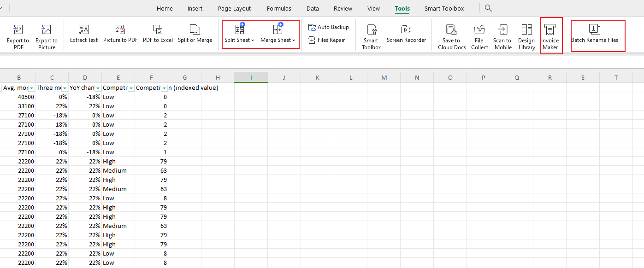The width and height of the screenshot is (644, 268).
Task: Open filter dropdown in column F header
Action: point(164,88)
